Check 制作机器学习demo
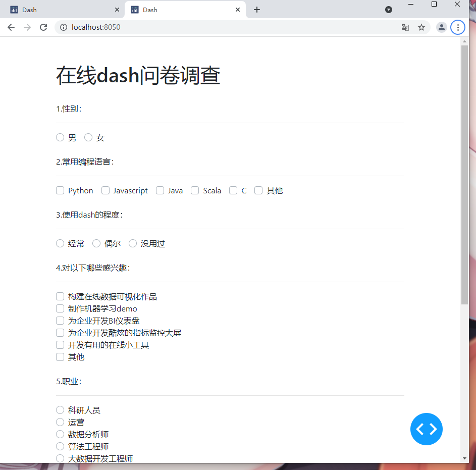The image size is (476, 470). pyautogui.click(x=60, y=308)
